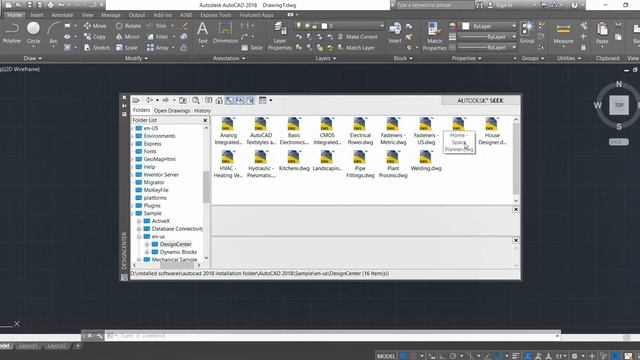Open the Insert block tool
Viewport: 640px width, 360px height.
[x=395, y=33]
